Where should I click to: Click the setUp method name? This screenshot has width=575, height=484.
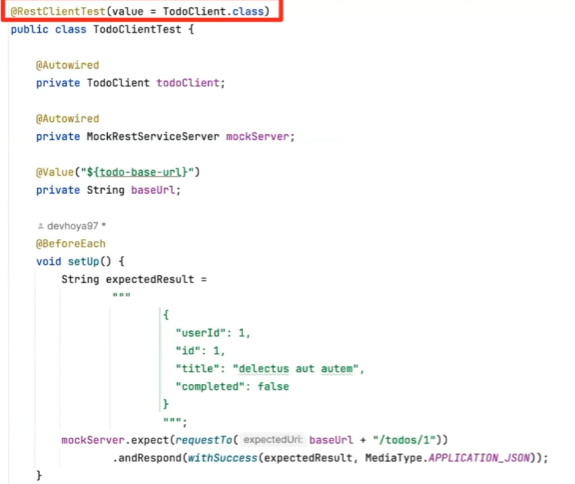coord(84,261)
